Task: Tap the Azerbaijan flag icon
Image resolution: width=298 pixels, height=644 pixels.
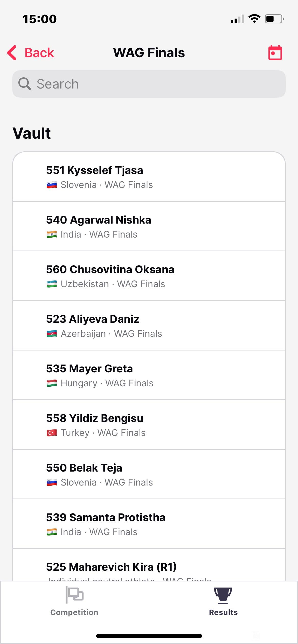Action: (x=52, y=333)
